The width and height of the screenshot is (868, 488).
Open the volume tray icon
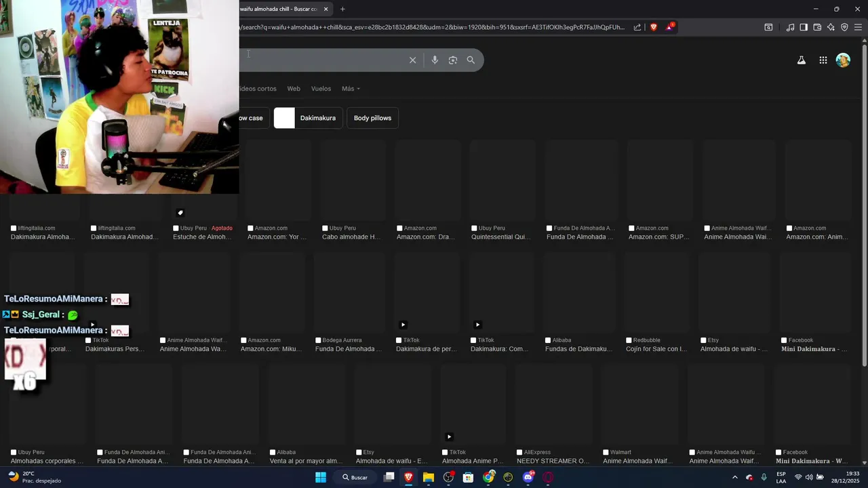(809, 477)
